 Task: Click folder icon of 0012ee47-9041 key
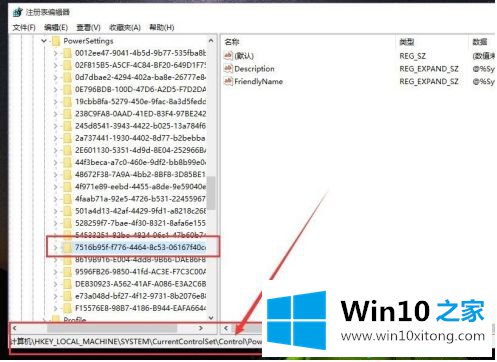point(67,53)
